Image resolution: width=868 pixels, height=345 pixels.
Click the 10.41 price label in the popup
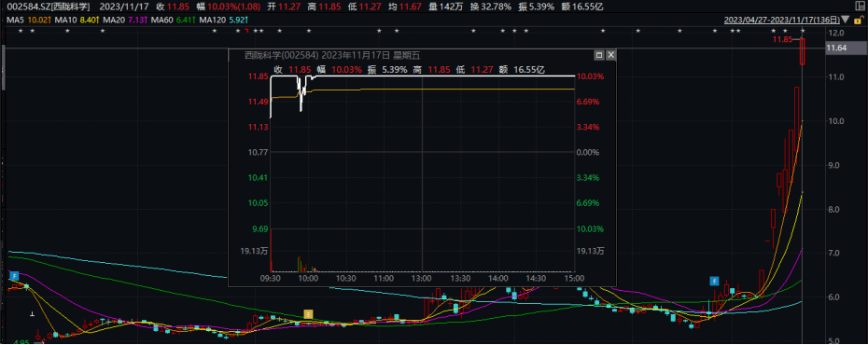point(258,178)
